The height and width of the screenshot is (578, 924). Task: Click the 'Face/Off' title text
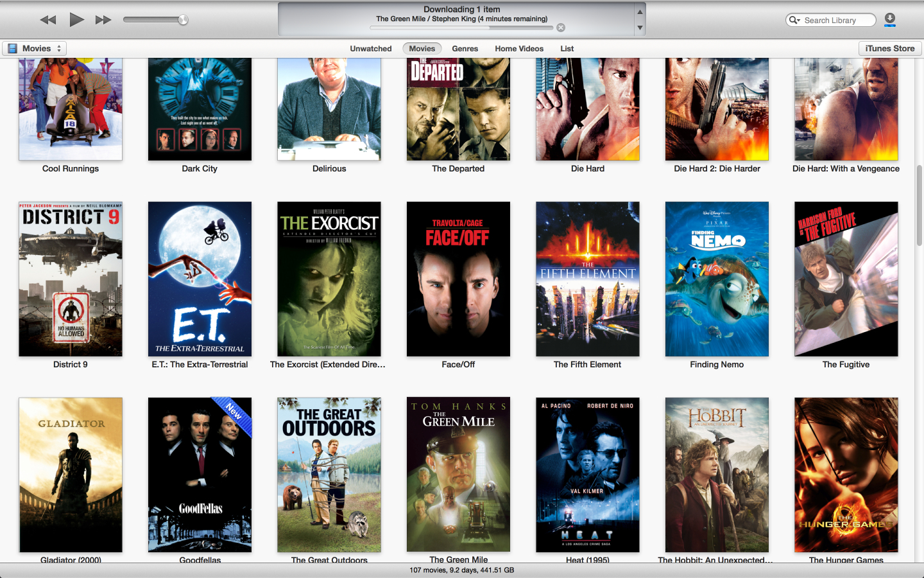coord(458,365)
